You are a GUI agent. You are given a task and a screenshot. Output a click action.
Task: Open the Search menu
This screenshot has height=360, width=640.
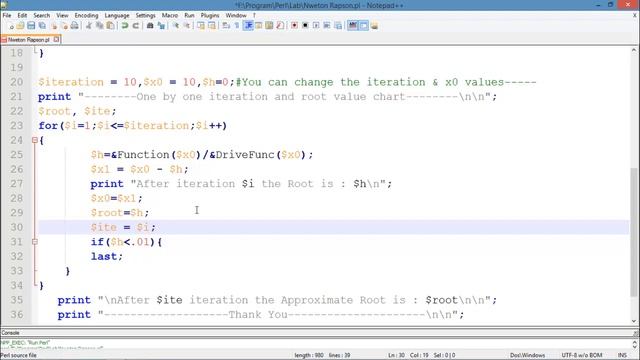click(42, 16)
